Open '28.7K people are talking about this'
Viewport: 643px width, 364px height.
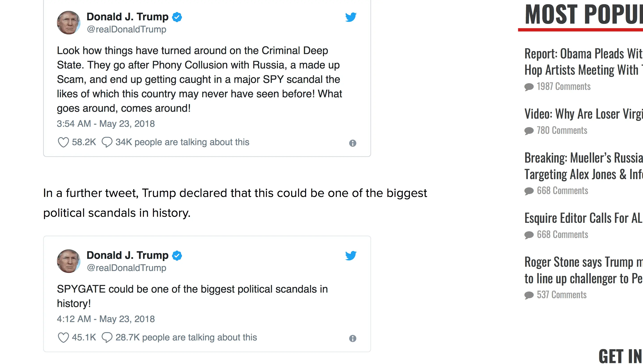click(x=186, y=337)
